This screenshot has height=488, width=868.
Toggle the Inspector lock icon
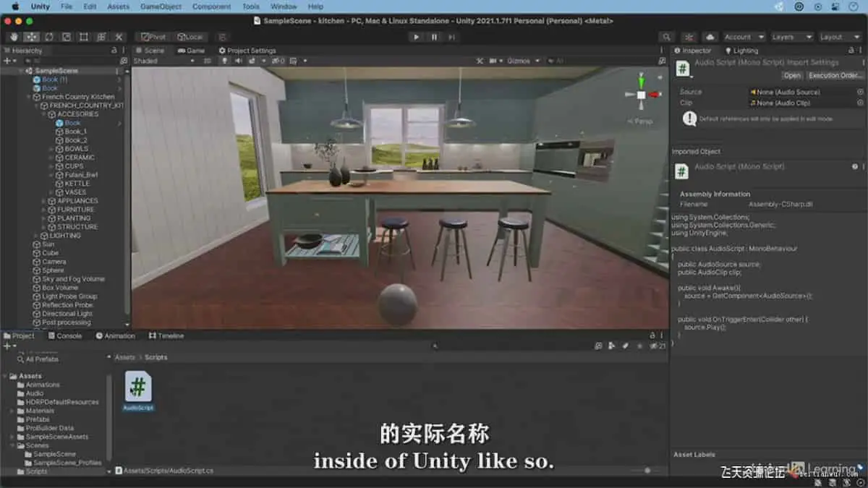point(853,51)
